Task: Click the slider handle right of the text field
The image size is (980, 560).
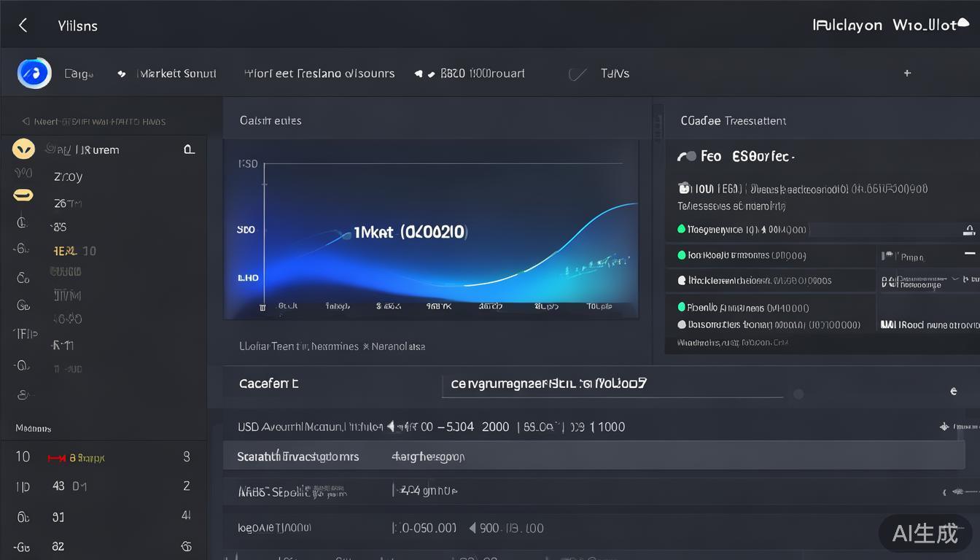Action: click(x=798, y=394)
